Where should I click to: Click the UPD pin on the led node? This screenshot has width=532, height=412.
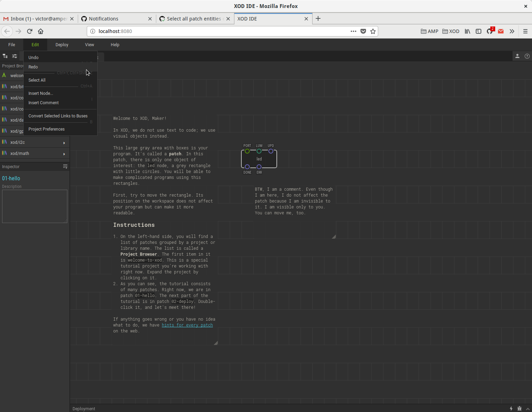[x=271, y=151]
